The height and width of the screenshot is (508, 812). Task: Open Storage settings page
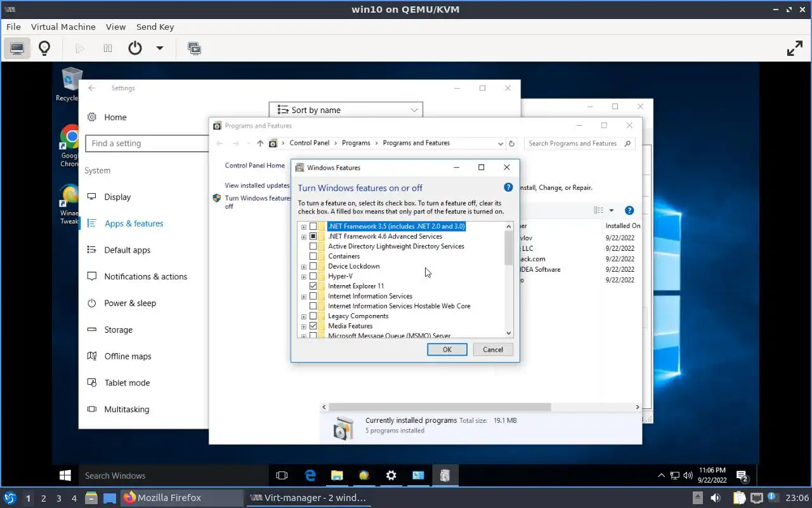(x=119, y=330)
